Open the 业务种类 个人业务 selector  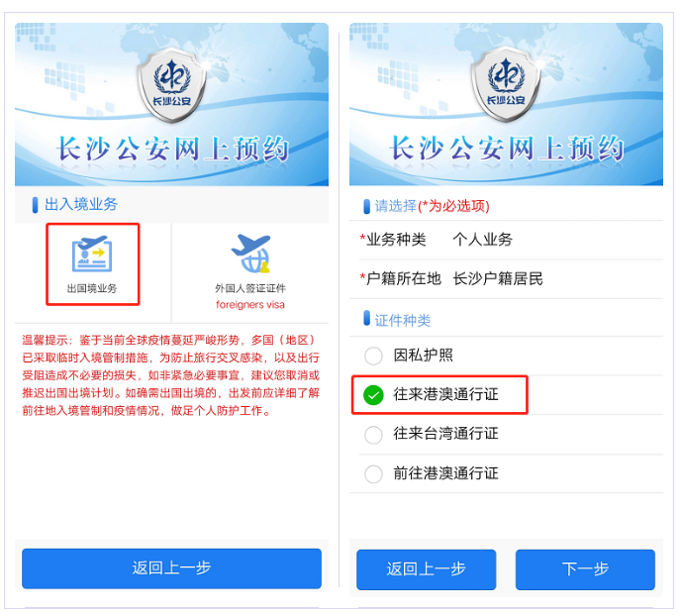point(506,240)
